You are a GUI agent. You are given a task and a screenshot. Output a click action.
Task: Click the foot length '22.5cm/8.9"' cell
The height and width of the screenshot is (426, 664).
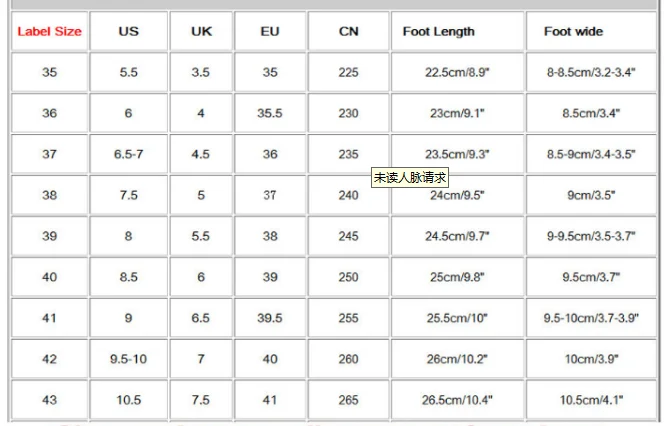(x=455, y=72)
